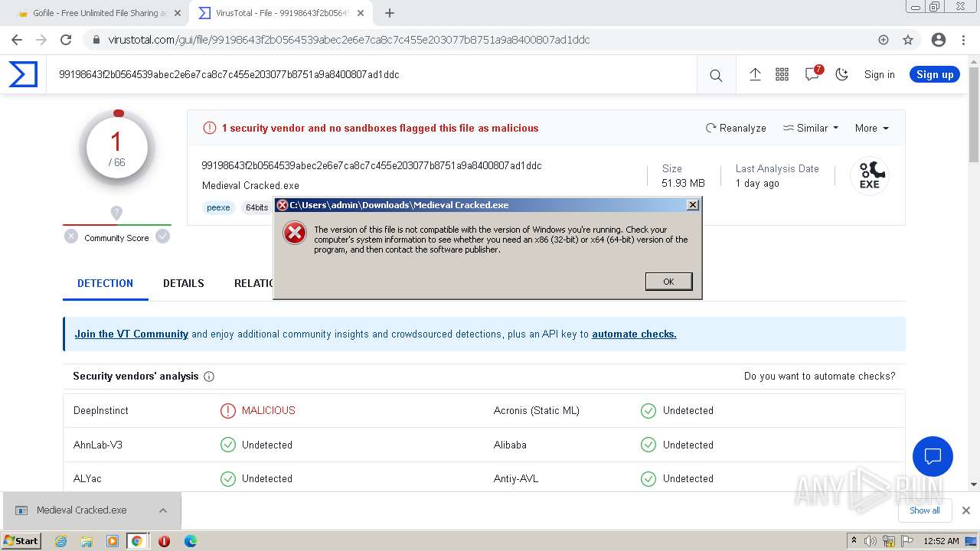The width and height of the screenshot is (980, 551).
Task: Click the Sign up button
Action: (x=935, y=74)
